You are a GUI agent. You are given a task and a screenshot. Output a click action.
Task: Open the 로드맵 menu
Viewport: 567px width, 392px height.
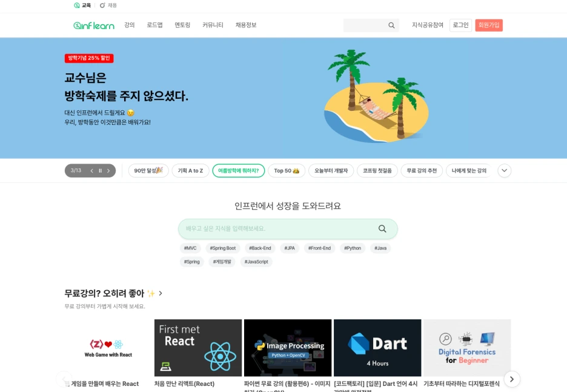(154, 25)
